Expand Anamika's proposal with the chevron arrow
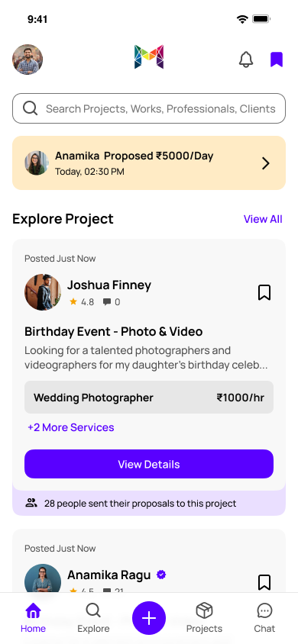This screenshot has width=298, height=644. (x=266, y=163)
